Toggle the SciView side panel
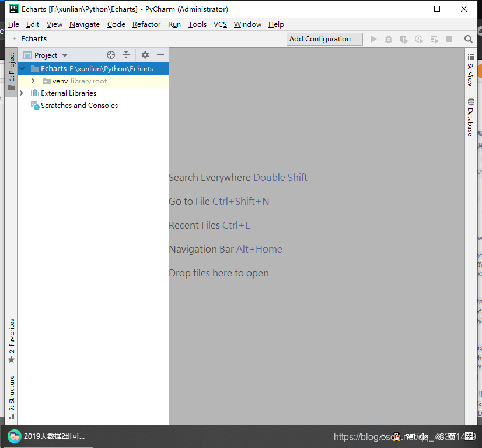Viewport: 482px width, 448px height. tap(471, 71)
